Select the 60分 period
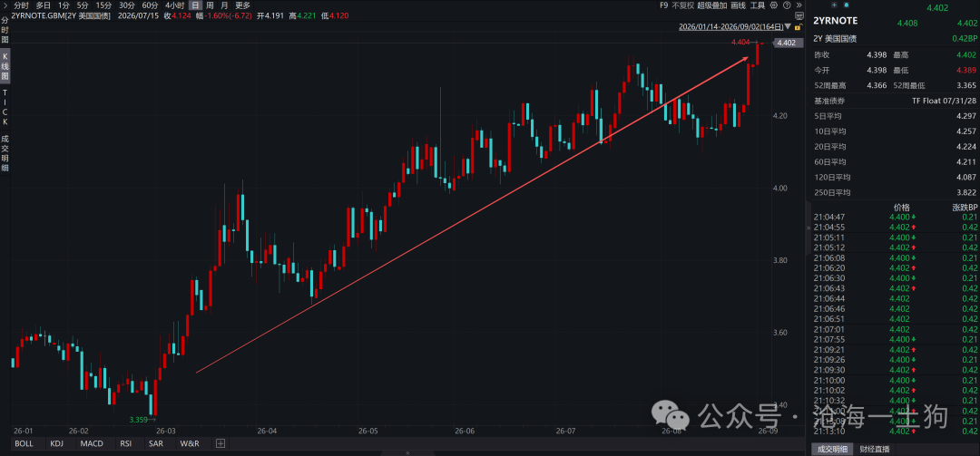The height and width of the screenshot is (456, 980). [150, 5]
